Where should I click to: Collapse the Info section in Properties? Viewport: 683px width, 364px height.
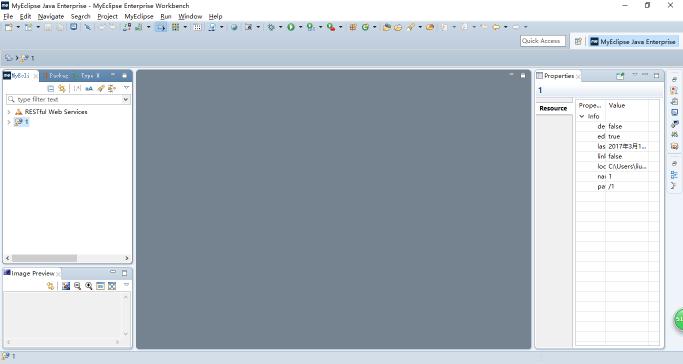coord(582,116)
